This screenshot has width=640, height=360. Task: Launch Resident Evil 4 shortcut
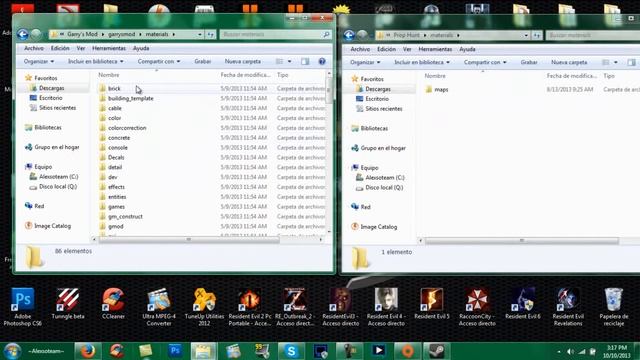click(386, 306)
